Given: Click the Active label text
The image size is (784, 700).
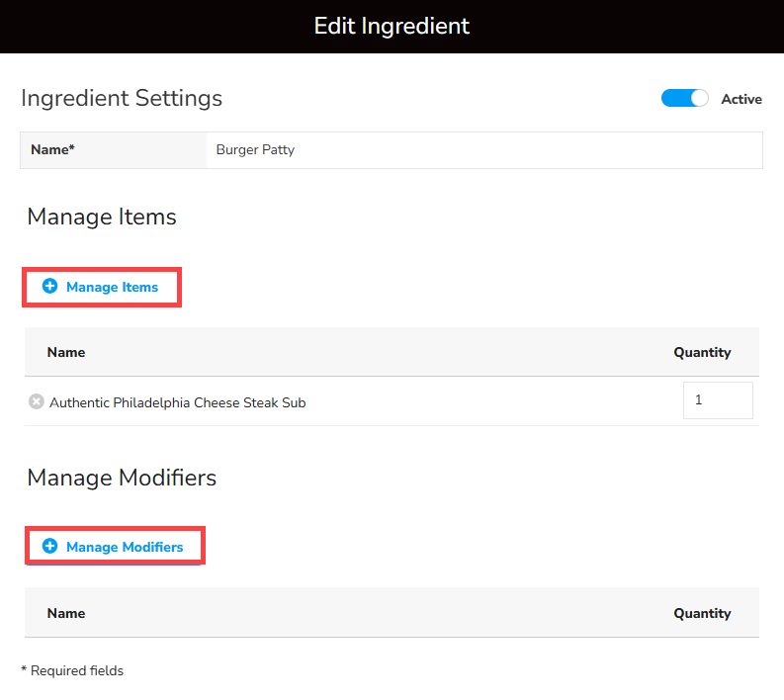Looking at the screenshot, I should 741,99.
